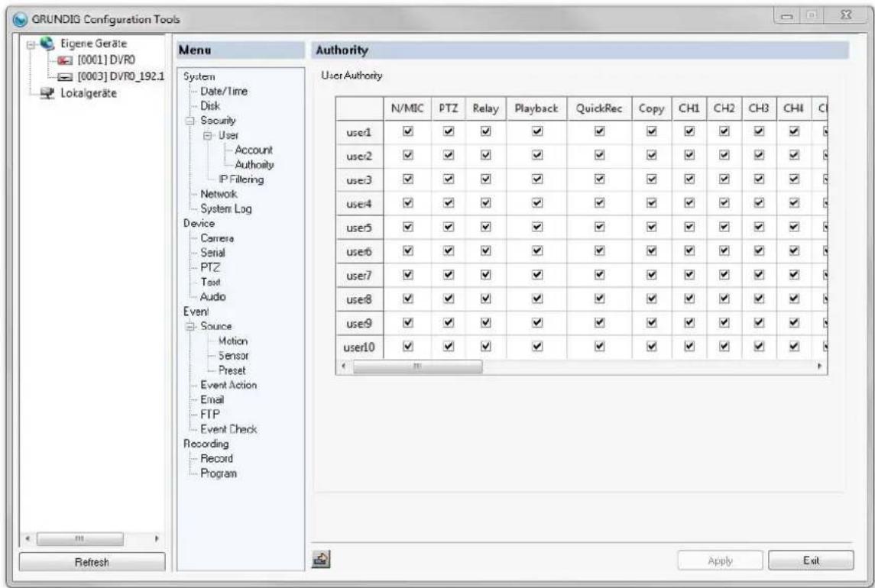
Task: Open Email settings item
Action: coord(212,399)
